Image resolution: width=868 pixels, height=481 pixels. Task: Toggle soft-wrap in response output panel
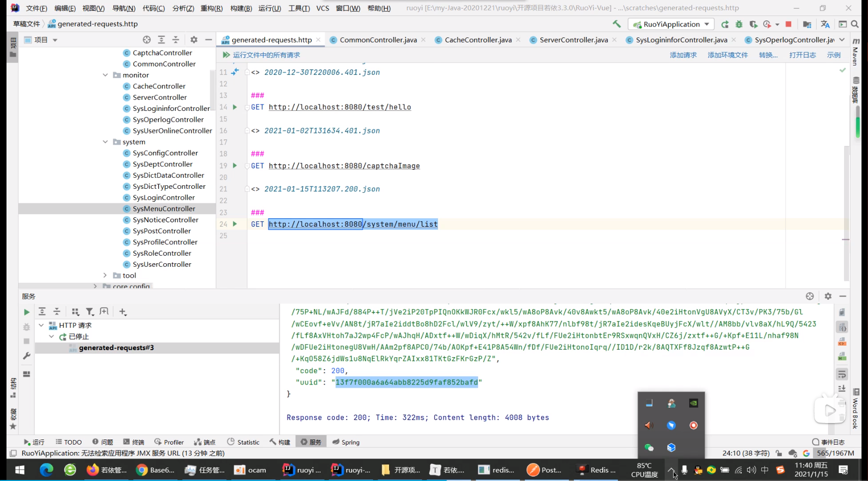[x=842, y=374]
